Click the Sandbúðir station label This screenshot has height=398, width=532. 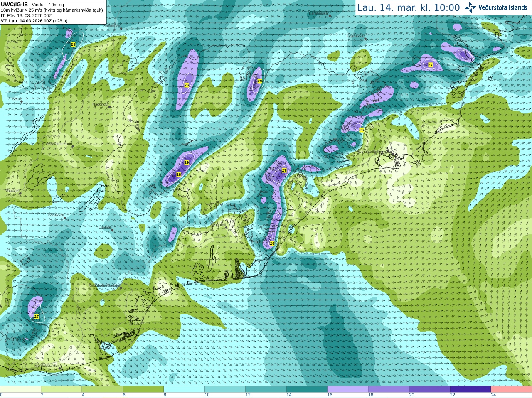pyautogui.click(x=112, y=26)
